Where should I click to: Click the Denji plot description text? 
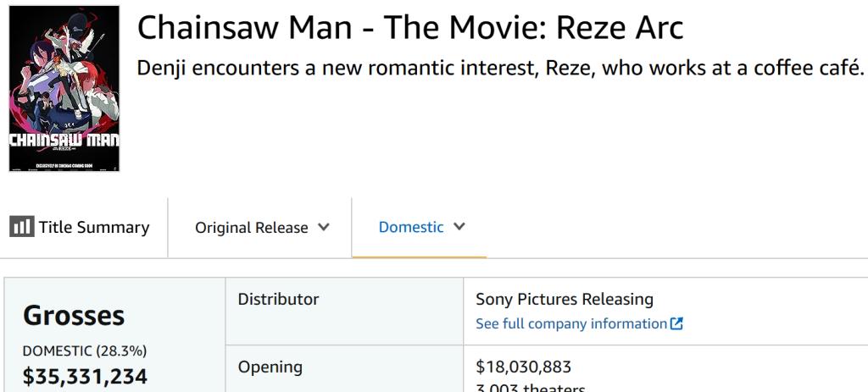click(499, 68)
